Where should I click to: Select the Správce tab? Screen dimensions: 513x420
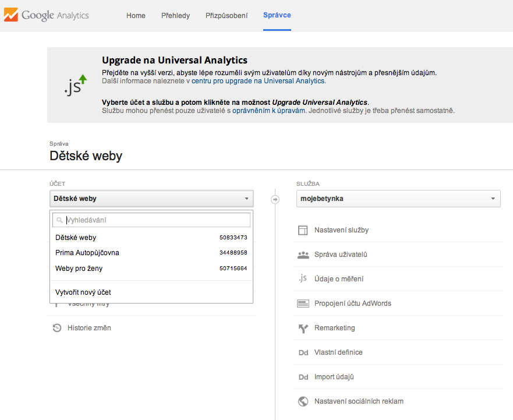tap(277, 15)
